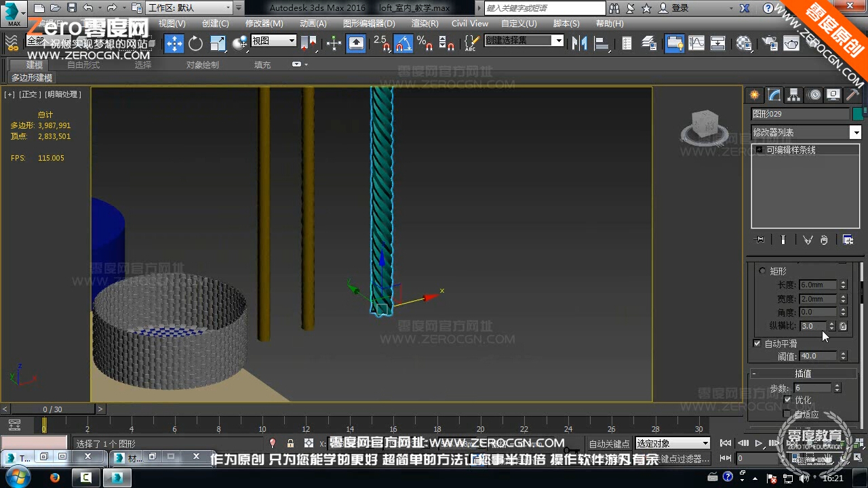Open Firefox from the Windows taskbar
868x488 pixels.
pos(55,478)
